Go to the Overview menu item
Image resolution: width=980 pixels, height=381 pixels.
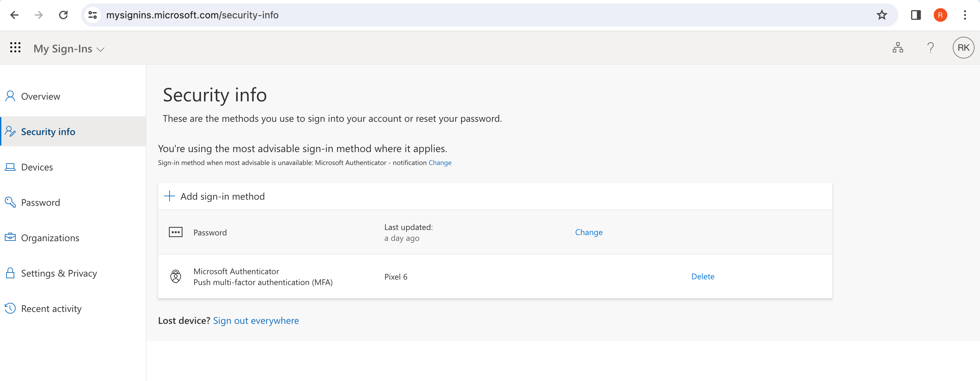[40, 97]
